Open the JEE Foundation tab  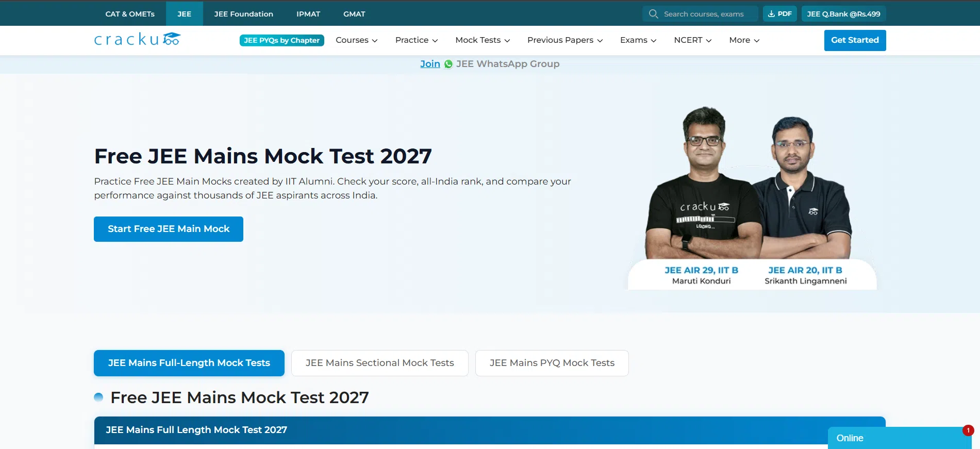pos(244,14)
